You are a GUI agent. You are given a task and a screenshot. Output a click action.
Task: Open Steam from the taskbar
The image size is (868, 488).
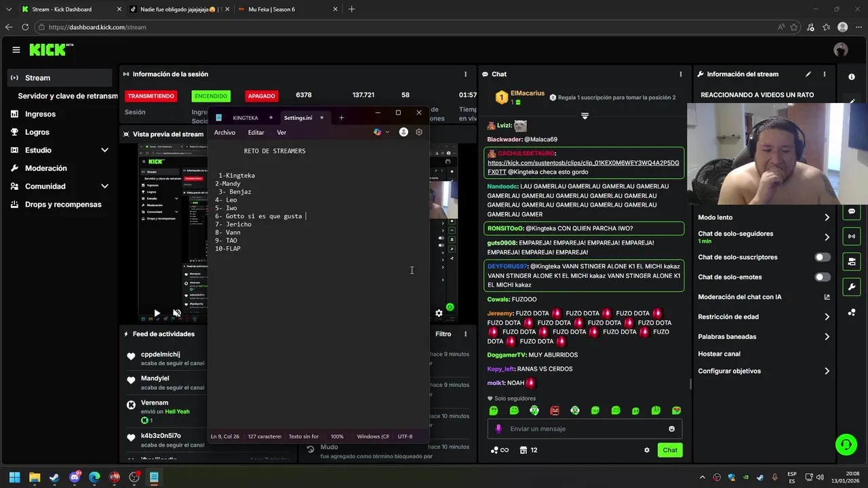[54, 477]
